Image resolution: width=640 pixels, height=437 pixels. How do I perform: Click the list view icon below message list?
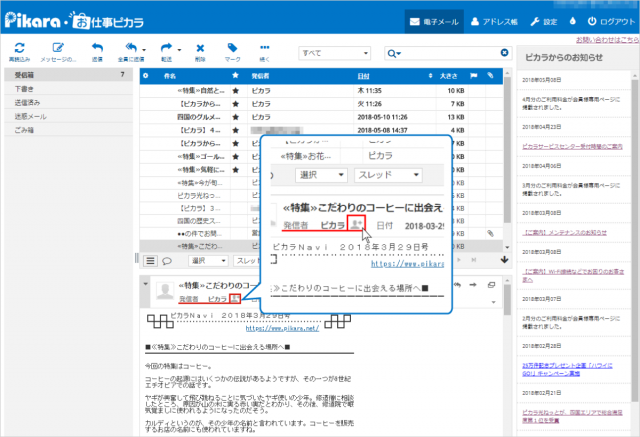[x=151, y=260]
